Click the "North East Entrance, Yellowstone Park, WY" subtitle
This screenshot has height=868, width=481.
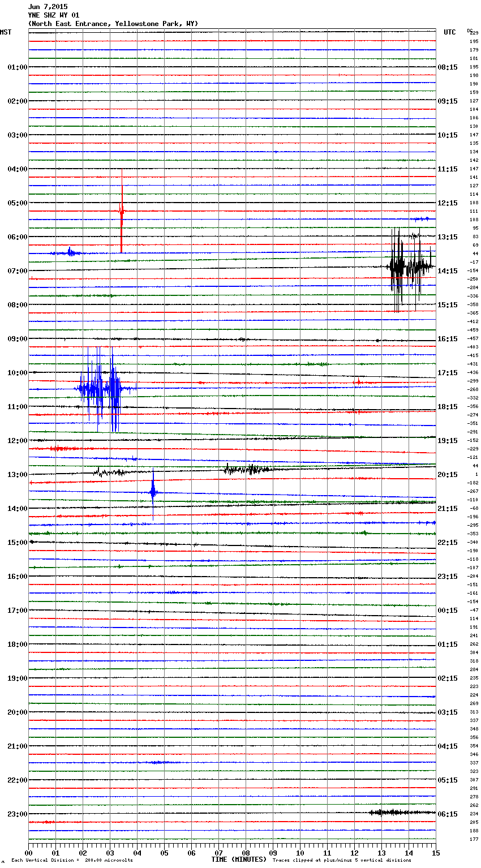(x=113, y=24)
